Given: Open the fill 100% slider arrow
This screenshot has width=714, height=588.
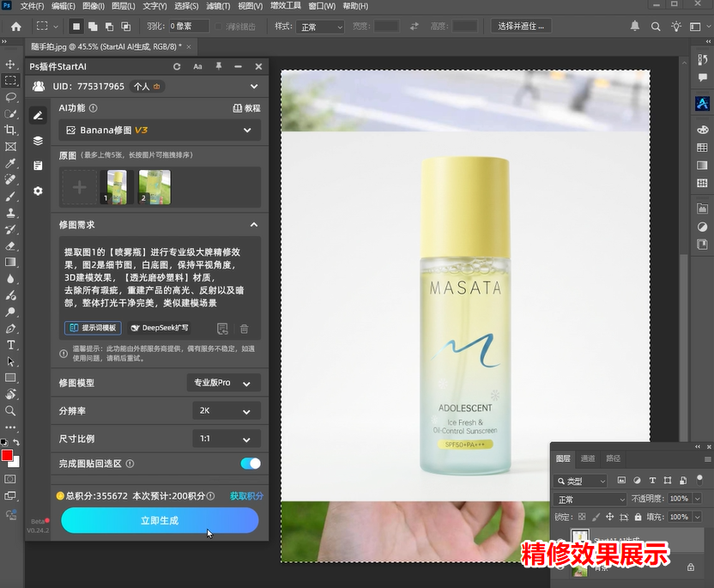Looking at the screenshot, I should 697,517.
